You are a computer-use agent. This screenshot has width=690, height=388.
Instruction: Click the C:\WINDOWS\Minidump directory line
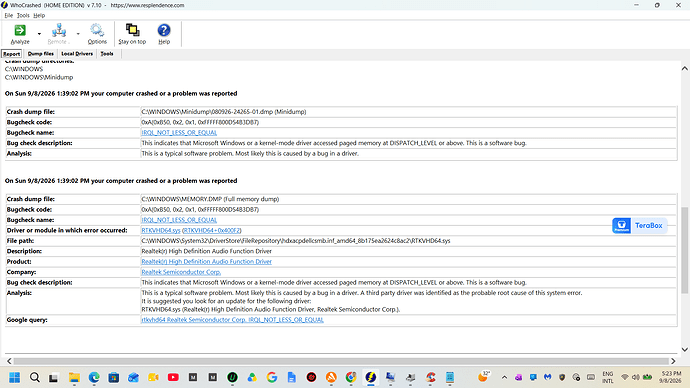coord(39,77)
